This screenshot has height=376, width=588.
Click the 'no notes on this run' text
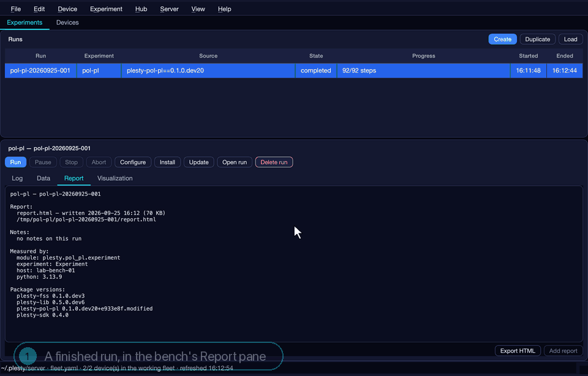click(49, 239)
